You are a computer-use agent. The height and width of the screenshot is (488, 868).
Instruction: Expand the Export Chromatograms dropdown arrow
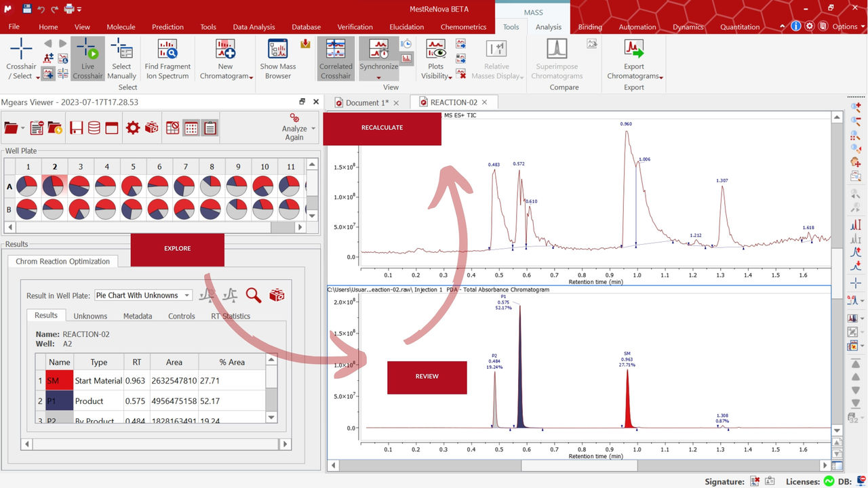pyautogui.click(x=661, y=77)
